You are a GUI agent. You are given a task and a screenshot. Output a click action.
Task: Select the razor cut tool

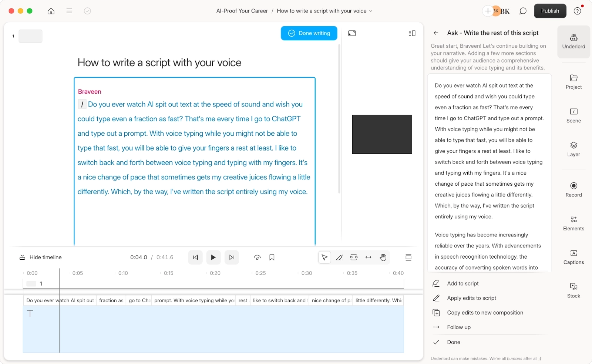pyautogui.click(x=339, y=257)
